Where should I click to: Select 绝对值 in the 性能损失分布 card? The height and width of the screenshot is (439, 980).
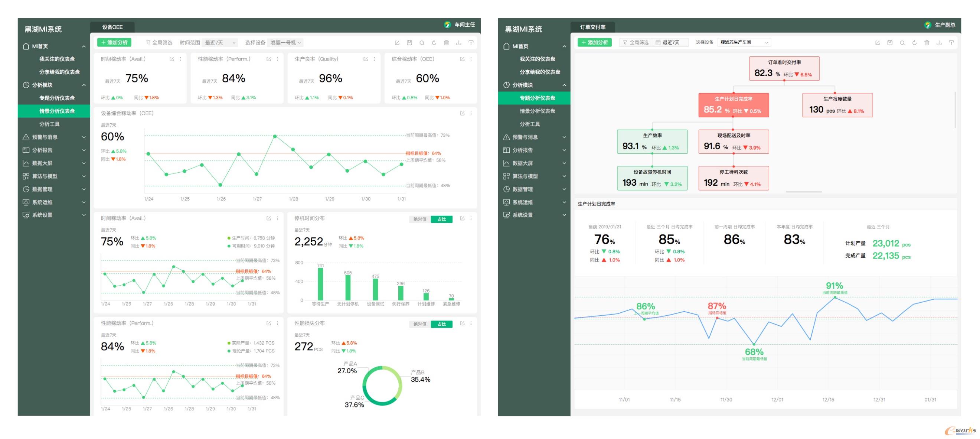pyautogui.click(x=419, y=324)
